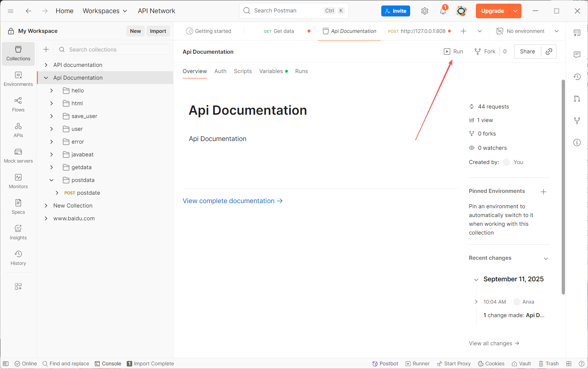This screenshot has width=588, height=369.
Task: Switch to the Variables tab
Action: point(273,71)
